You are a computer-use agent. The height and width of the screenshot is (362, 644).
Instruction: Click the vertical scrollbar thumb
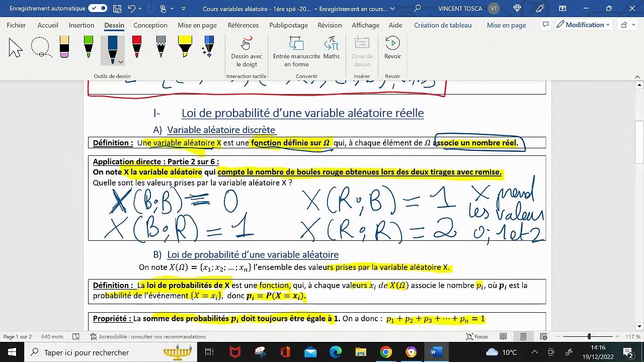click(639, 142)
